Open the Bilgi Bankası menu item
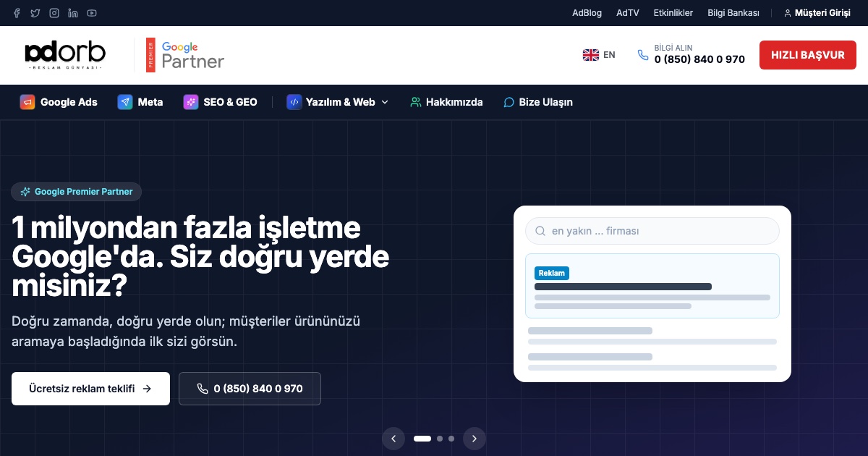The width and height of the screenshot is (868, 456). pos(733,13)
